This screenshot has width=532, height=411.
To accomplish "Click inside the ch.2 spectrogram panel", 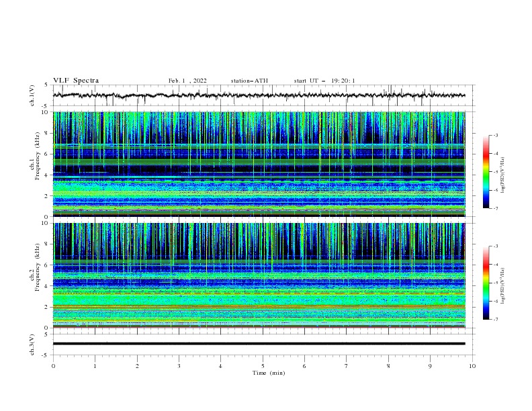I will point(259,275).
